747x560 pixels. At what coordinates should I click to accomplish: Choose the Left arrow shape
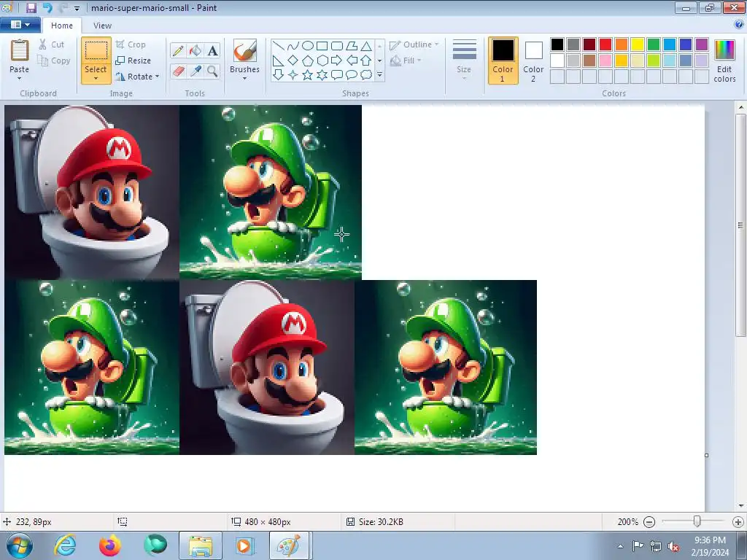click(352, 61)
